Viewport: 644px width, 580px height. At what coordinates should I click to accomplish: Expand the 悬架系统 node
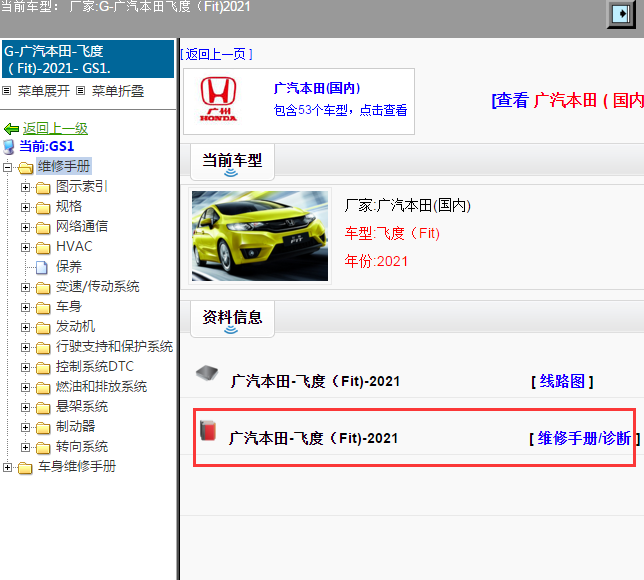coord(25,407)
